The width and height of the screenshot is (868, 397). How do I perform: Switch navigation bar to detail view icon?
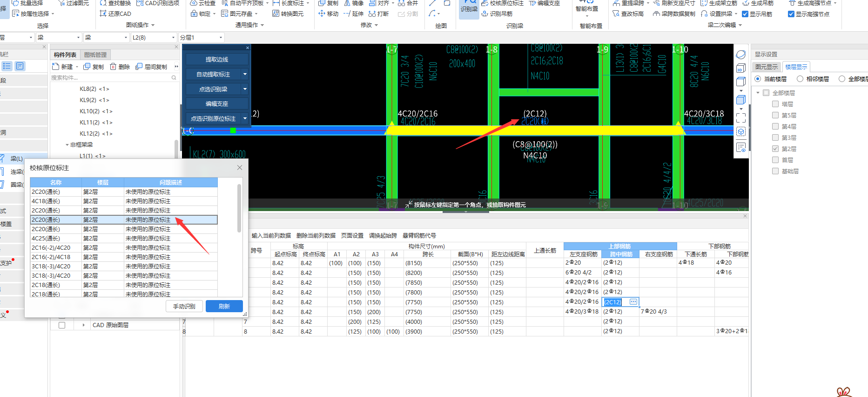20,66
